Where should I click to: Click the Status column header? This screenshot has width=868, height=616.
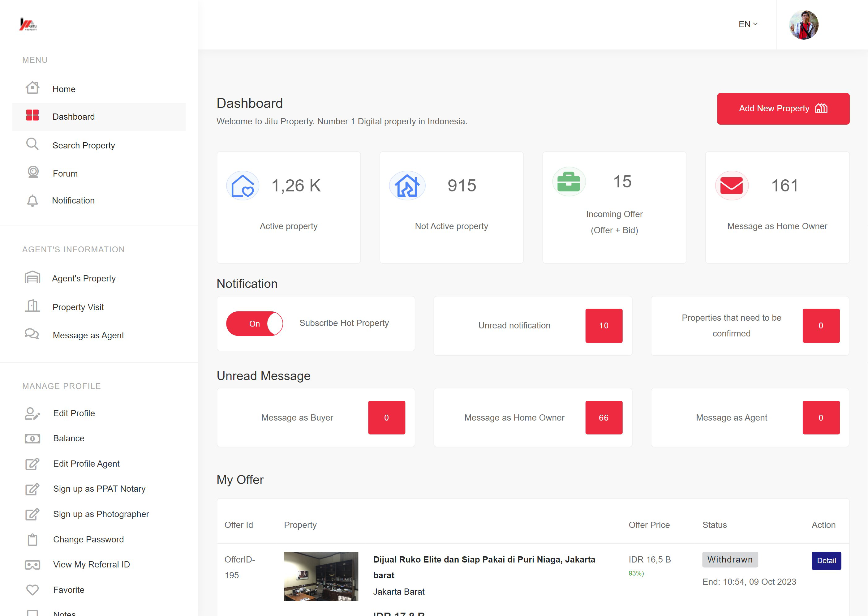point(715,525)
